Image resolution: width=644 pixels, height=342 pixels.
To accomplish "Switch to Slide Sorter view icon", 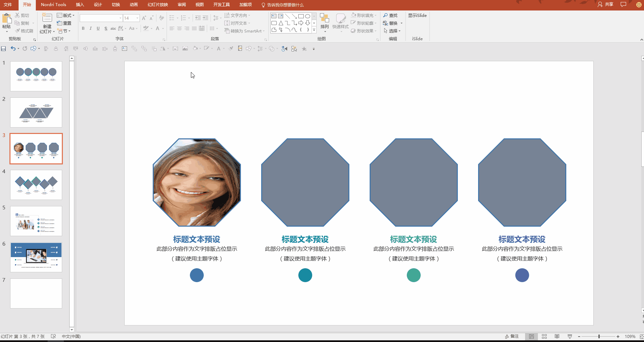I will coord(544,336).
